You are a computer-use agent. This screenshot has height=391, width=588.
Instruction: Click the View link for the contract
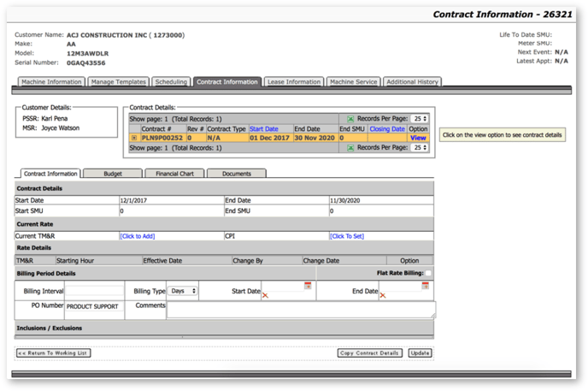coord(418,138)
